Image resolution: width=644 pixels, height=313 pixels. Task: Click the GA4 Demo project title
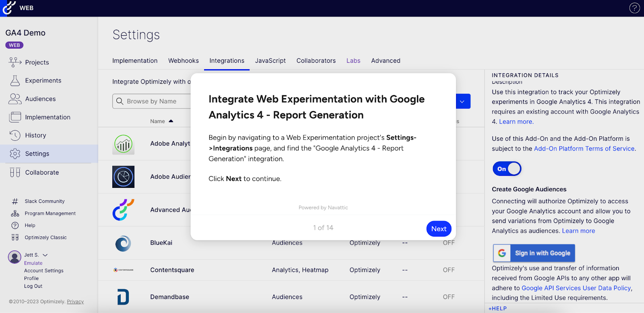click(x=25, y=33)
